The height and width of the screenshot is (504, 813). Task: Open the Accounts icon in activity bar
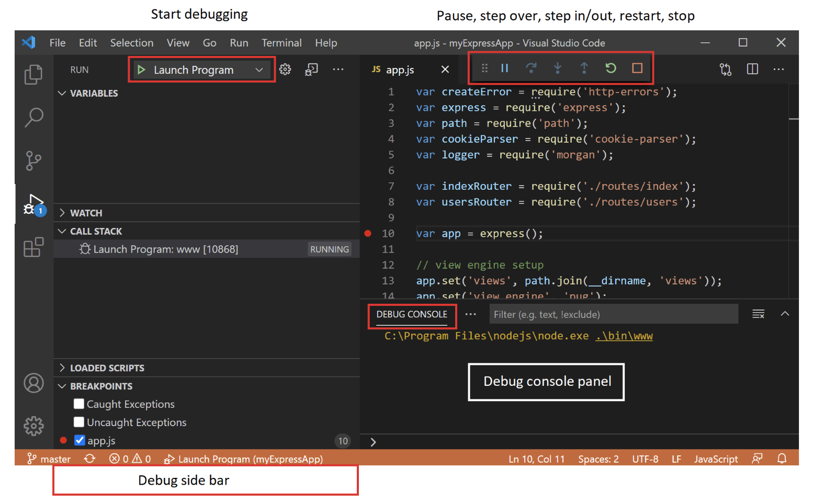click(x=33, y=383)
